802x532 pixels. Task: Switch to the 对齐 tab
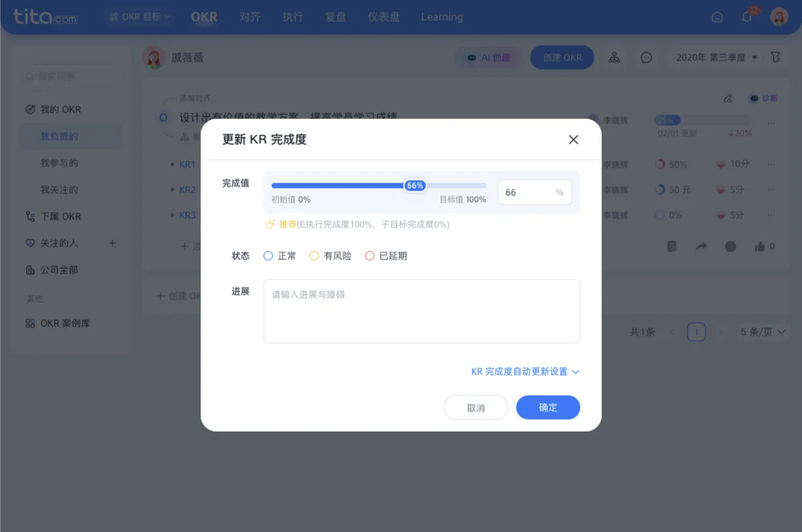pyautogui.click(x=250, y=17)
